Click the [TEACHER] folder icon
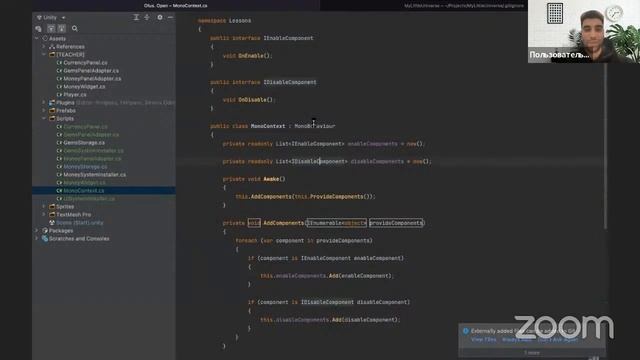The width and height of the screenshot is (640, 360). (x=52, y=54)
